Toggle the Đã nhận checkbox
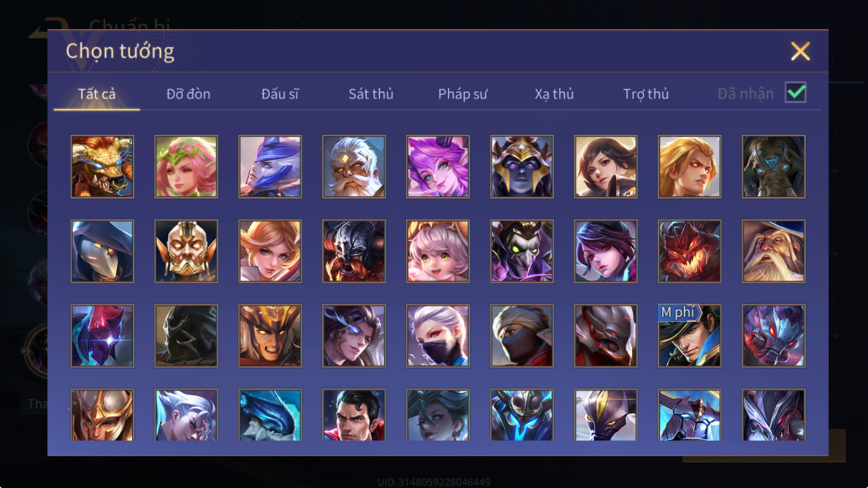The image size is (868, 488). (x=796, y=92)
